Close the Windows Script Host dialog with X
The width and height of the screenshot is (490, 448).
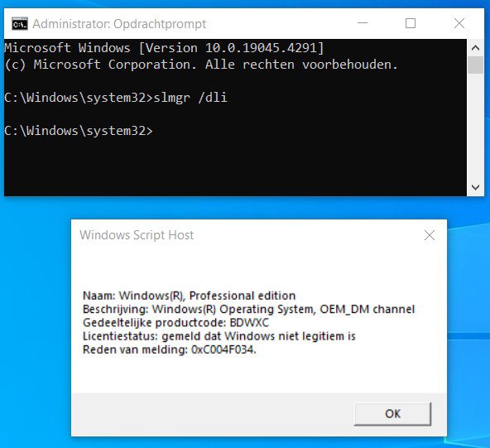coord(430,235)
